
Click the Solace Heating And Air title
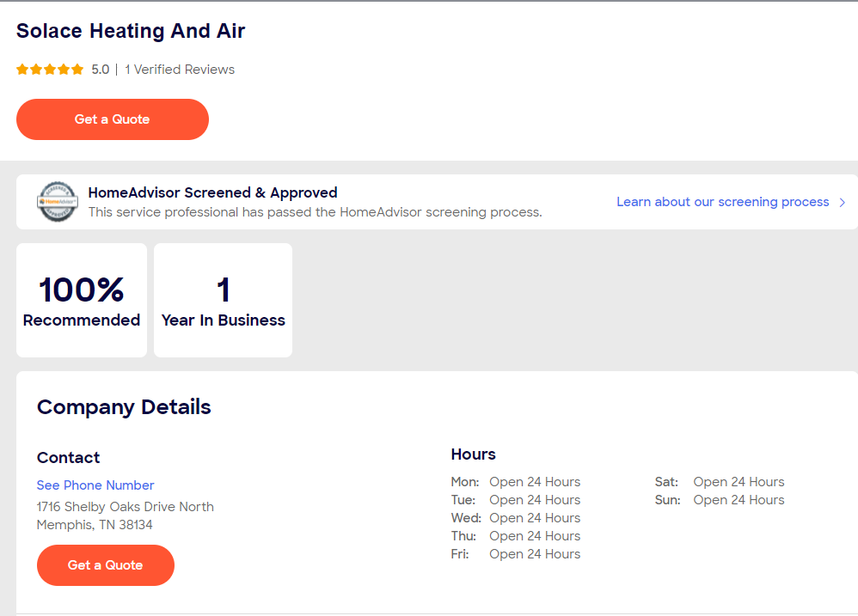pos(131,31)
